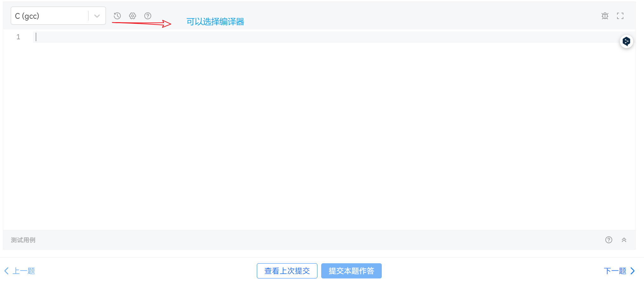Open help icon in test case bar

tap(609, 240)
